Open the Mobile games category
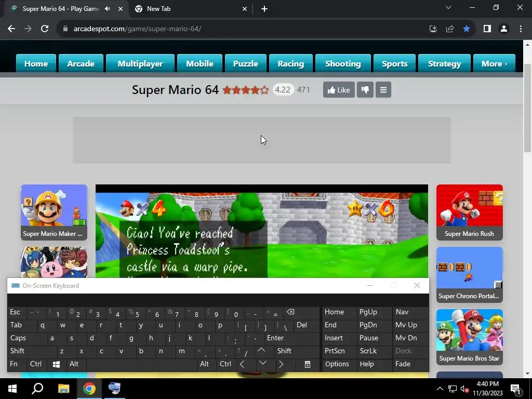Viewport: 532px width, 399px height. [x=199, y=63]
